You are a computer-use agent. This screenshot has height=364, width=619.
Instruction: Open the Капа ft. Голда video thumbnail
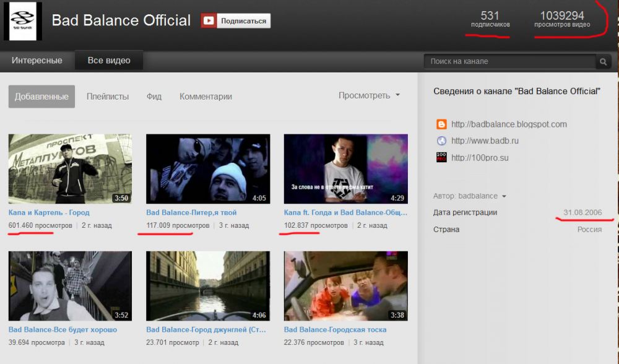pos(346,169)
